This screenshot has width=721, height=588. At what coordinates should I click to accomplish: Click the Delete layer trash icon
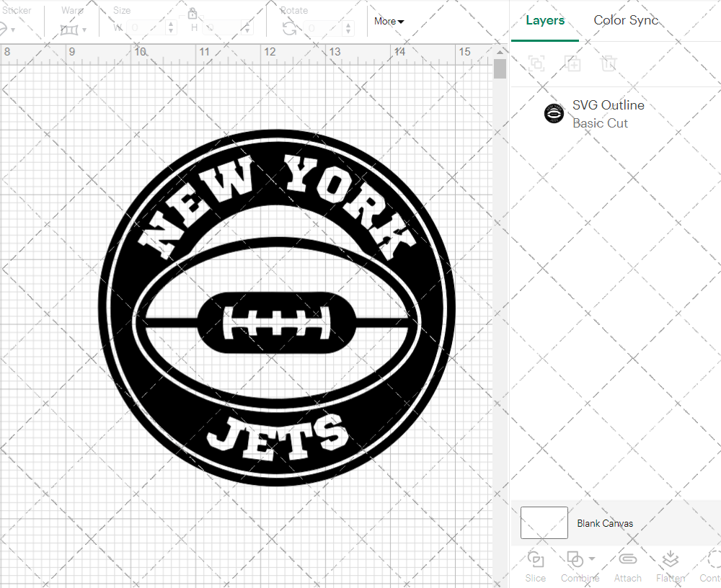point(609,63)
